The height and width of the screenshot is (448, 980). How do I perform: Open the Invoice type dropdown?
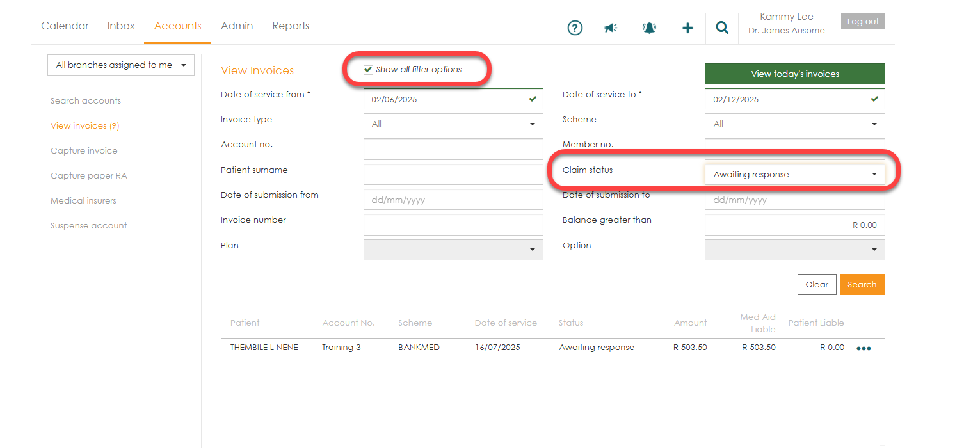point(453,124)
